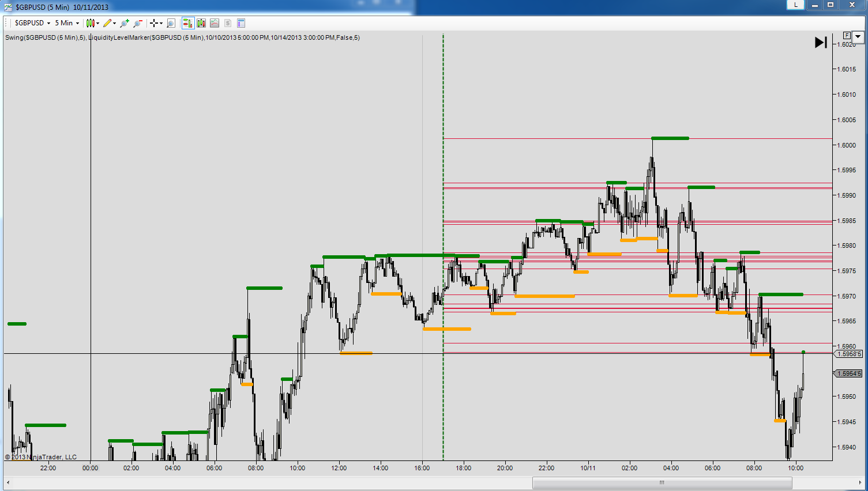Click the 10/11 date label on time axis
The height and width of the screenshot is (491, 868).
[588, 468]
